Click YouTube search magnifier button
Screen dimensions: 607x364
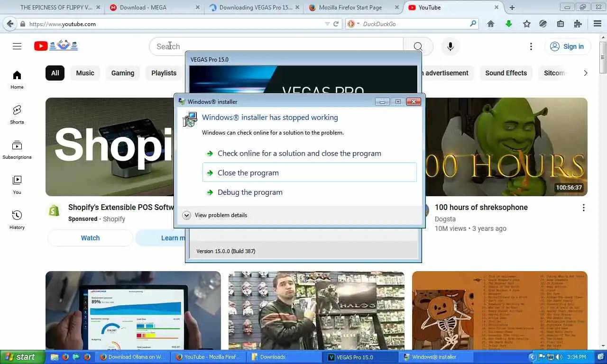click(418, 46)
